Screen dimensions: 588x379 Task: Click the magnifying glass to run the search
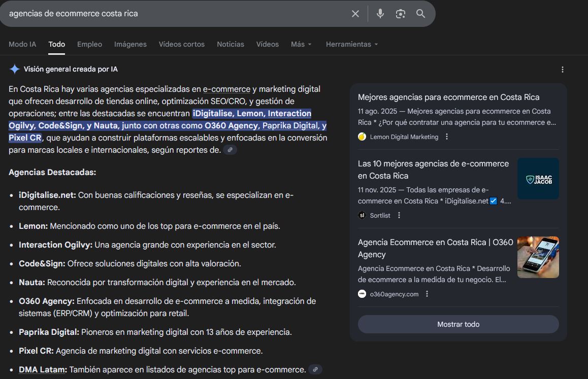tap(420, 14)
